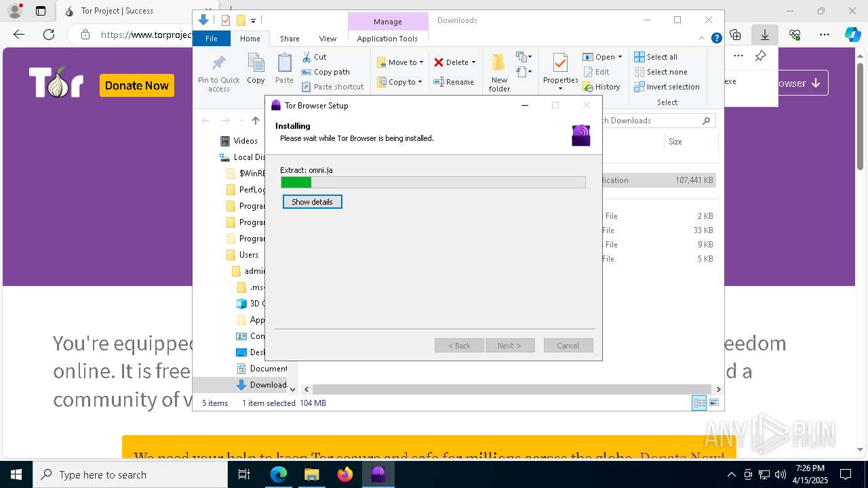The image size is (868, 488).
Task: Open the Copy to dropdown
Action: (400, 82)
